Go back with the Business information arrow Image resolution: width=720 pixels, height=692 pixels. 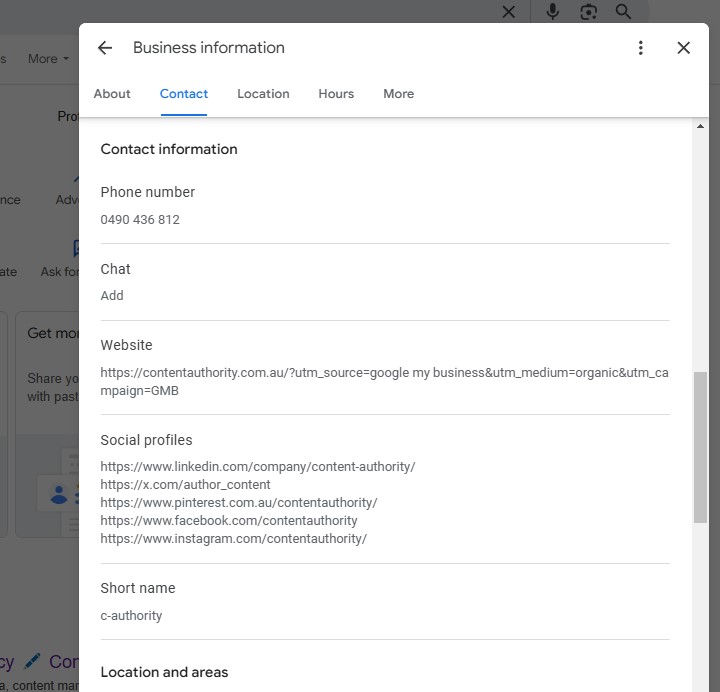click(105, 48)
